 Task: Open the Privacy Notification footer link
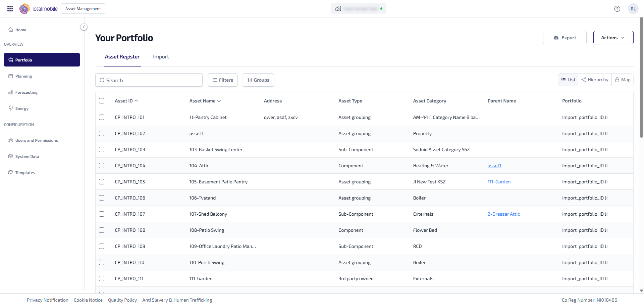[48, 300]
